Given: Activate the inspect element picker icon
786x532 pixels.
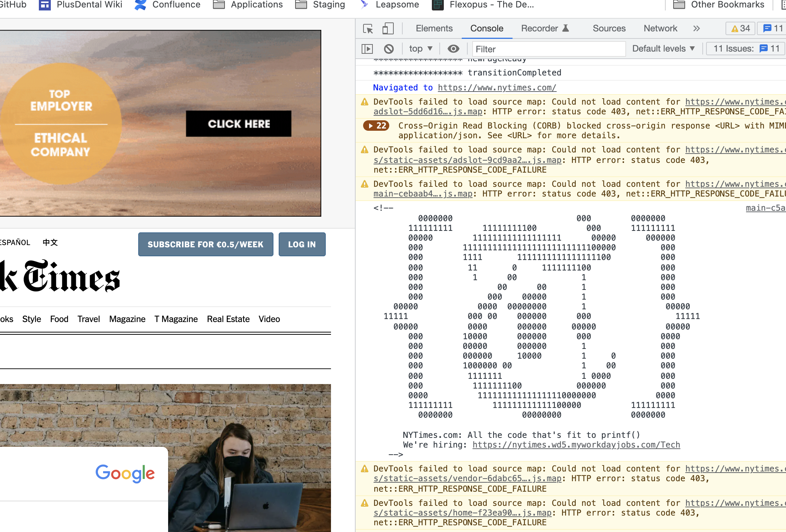Looking at the screenshot, I should tap(368, 29).
